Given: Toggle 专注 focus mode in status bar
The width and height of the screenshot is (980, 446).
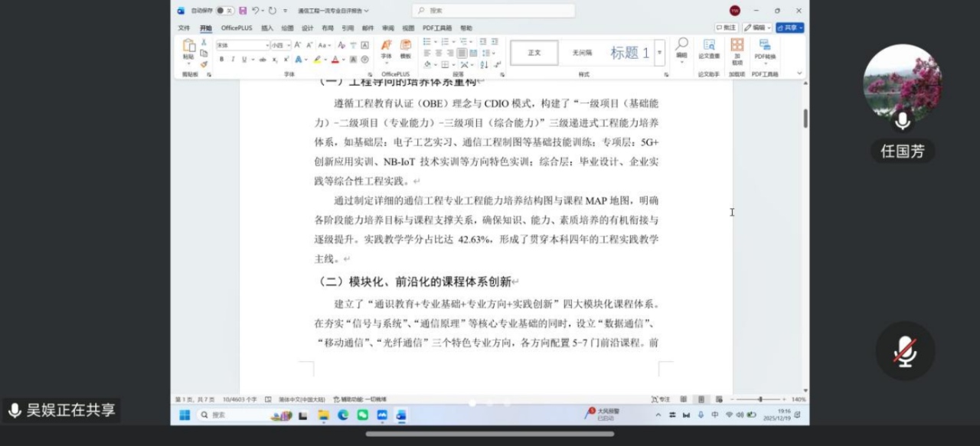Looking at the screenshot, I should [x=660, y=399].
